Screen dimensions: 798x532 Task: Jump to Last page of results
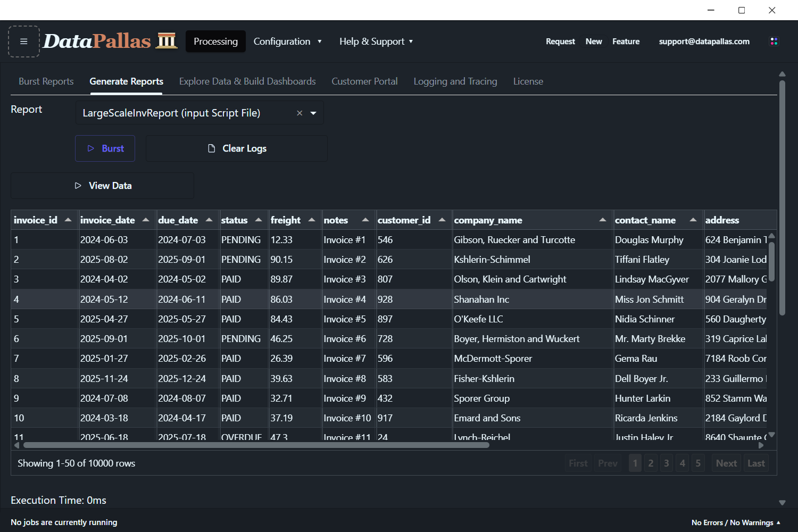(756, 463)
